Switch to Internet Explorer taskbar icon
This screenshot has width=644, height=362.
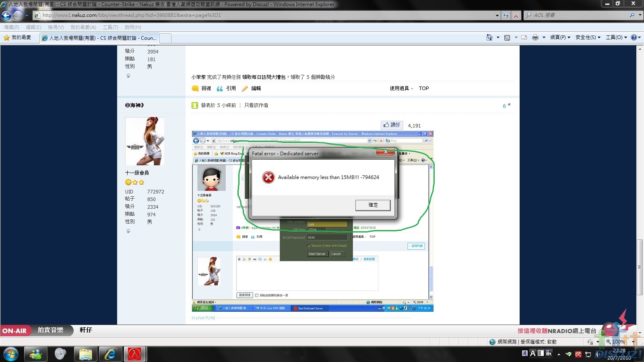point(110,354)
